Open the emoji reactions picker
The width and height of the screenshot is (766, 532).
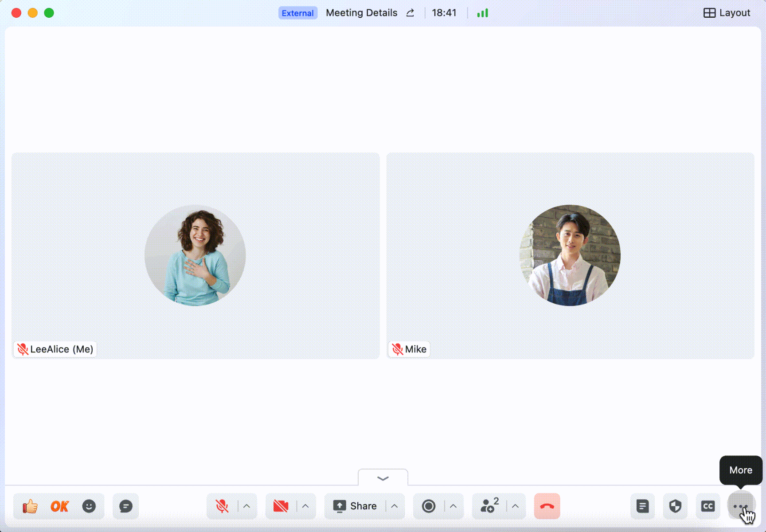click(x=89, y=506)
